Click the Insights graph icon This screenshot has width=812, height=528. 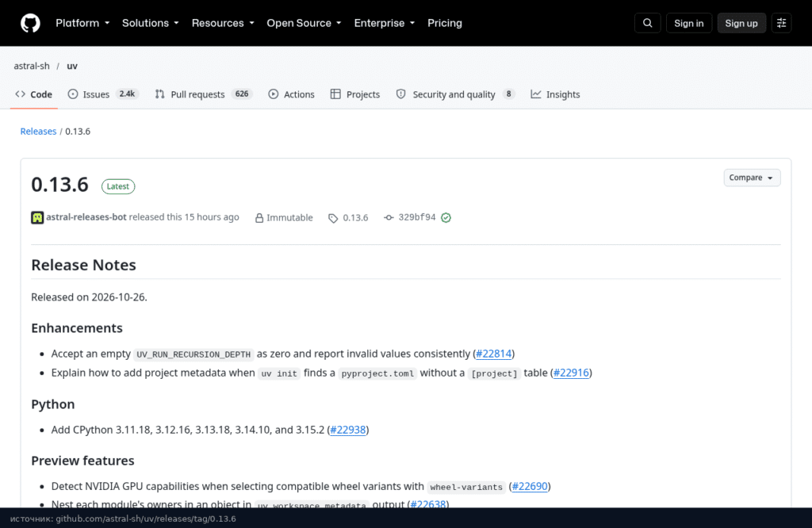[535, 94]
